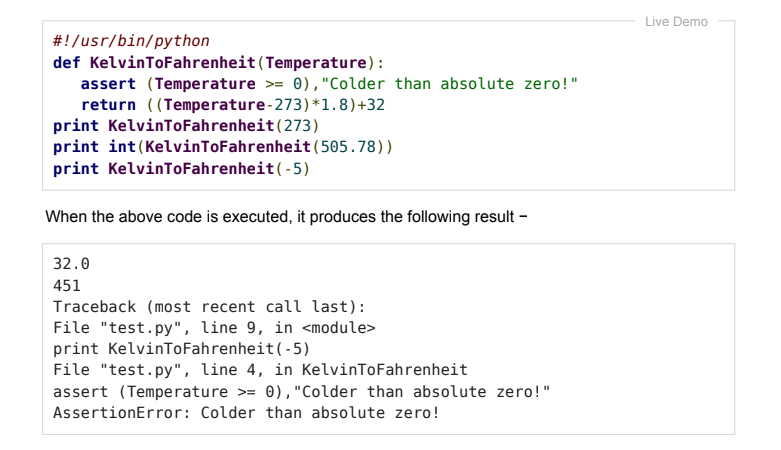The image size is (781, 450).
Task: Click the return statement line
Action: coord(233,105)
